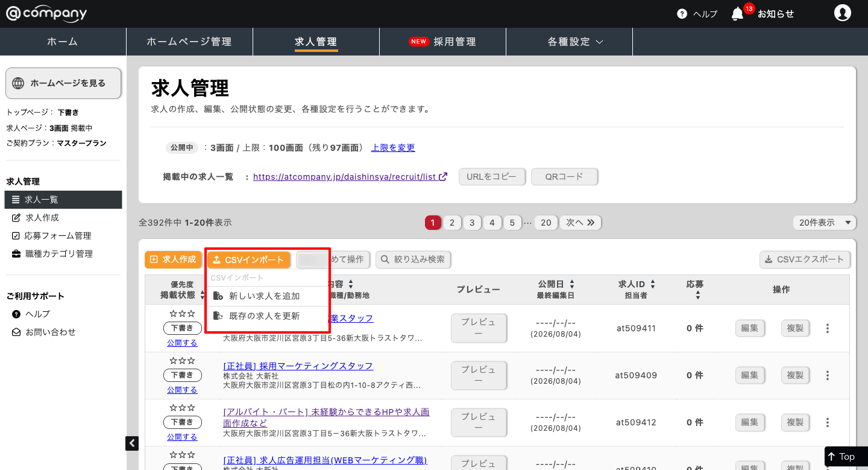Open more options for job at509411
868x470 pixels.
coord(828,328)
